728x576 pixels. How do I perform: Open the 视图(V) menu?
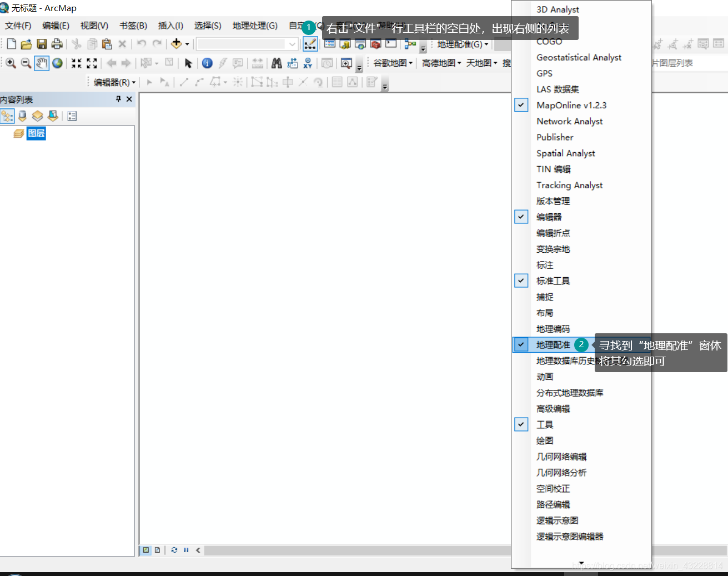click(x=94, y=26)
